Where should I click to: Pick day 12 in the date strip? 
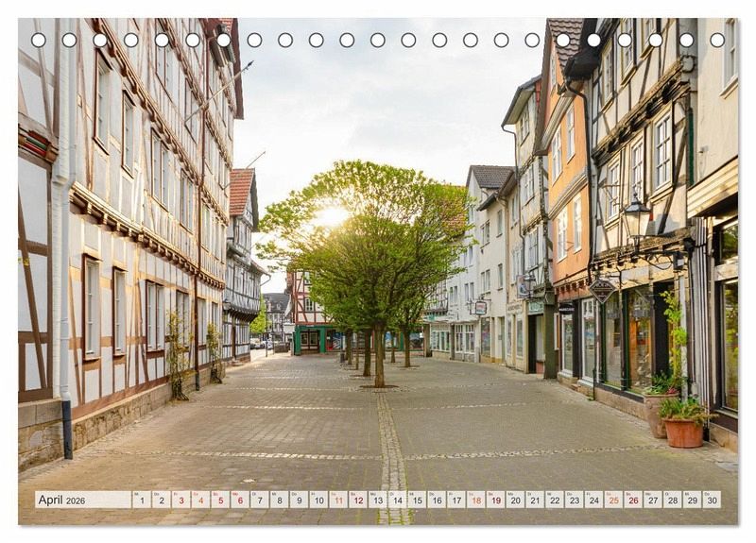coord(358,500)
